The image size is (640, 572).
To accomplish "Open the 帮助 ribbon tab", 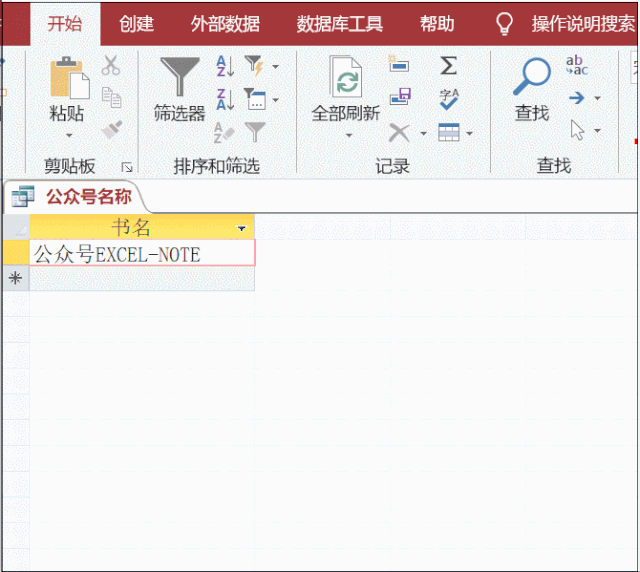I will click(x=437, y=24).
